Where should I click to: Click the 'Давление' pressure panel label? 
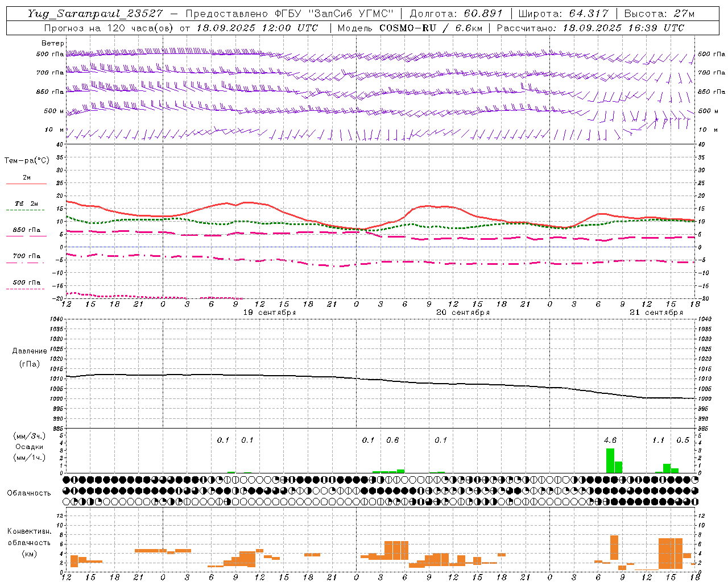tap(30, 351)
